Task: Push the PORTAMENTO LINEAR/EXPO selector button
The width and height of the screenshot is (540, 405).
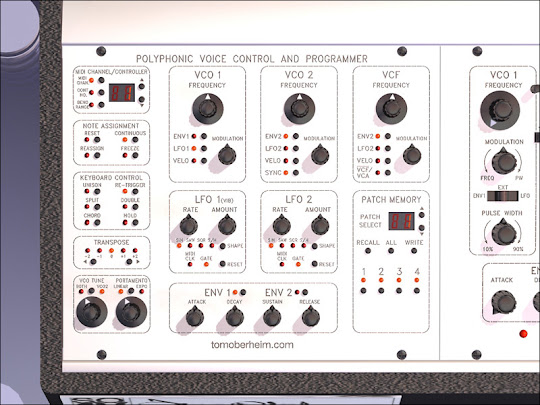Action: click(x=131, y=291)
